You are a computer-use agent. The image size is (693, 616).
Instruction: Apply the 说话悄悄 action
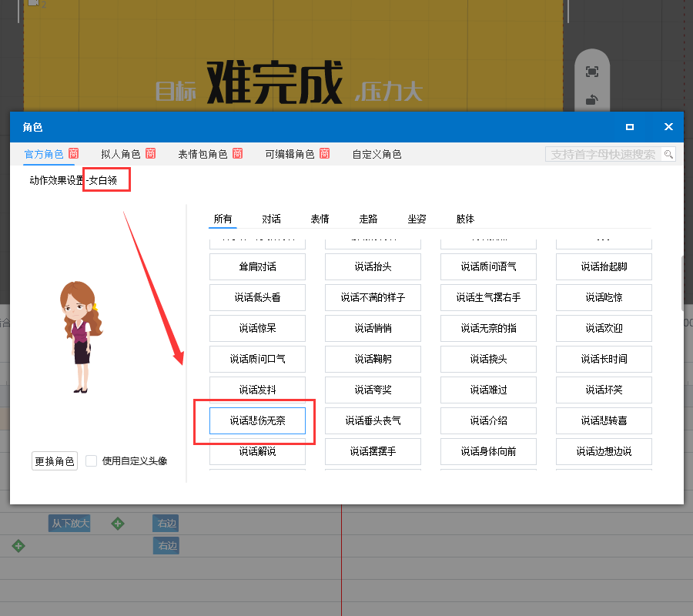click(373, 328)
